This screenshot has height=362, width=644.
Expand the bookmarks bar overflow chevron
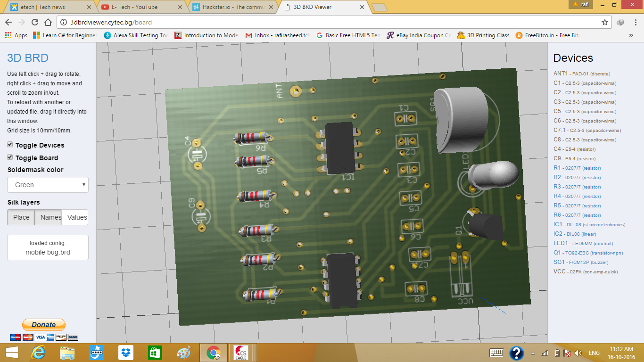point(631,35)
